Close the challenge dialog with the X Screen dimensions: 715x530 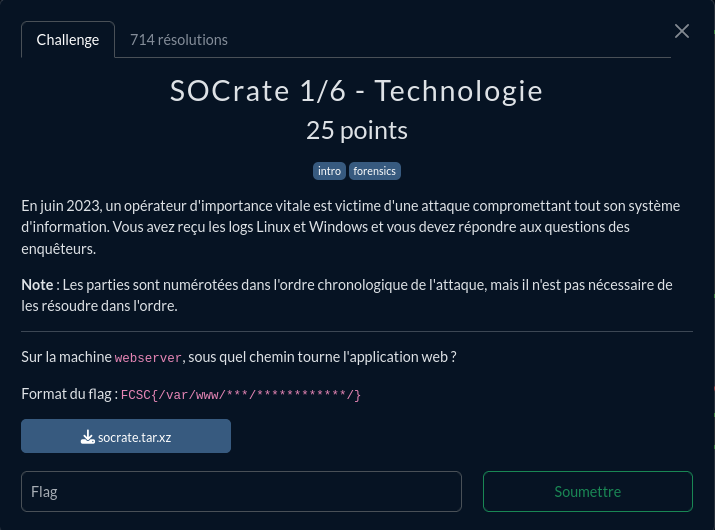(x=682, y=31)
